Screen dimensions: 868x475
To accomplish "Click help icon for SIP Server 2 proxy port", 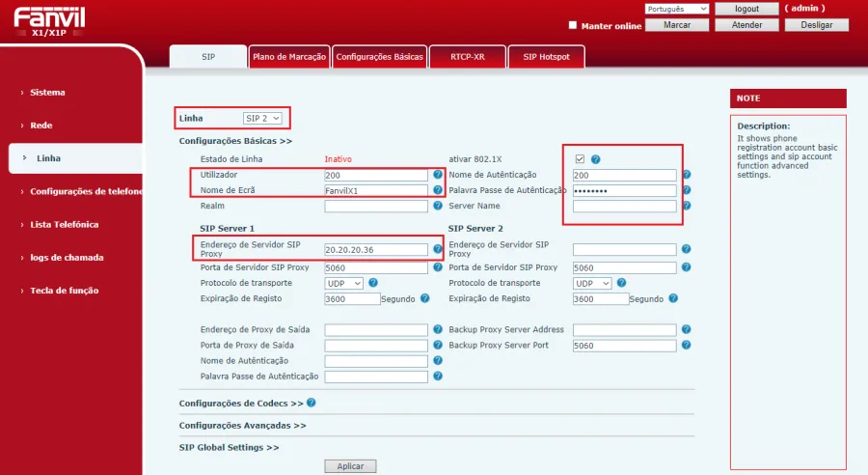I will (x=687, y=267).
